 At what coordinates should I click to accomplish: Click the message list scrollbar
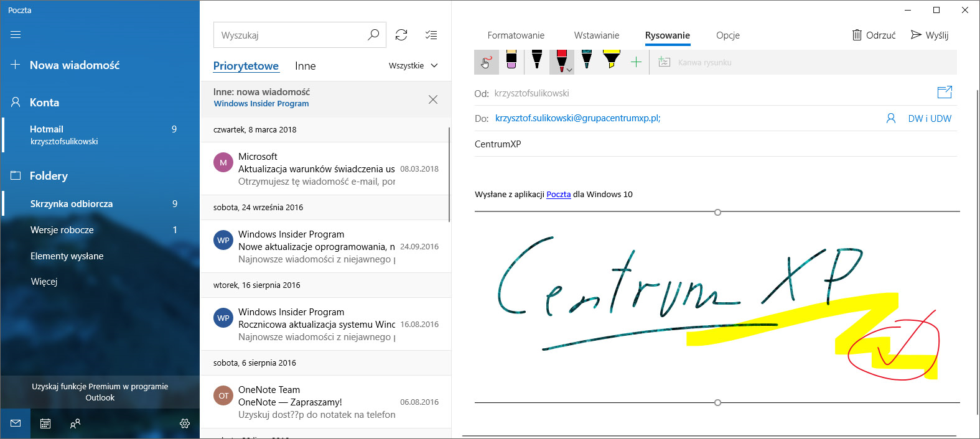449,174
